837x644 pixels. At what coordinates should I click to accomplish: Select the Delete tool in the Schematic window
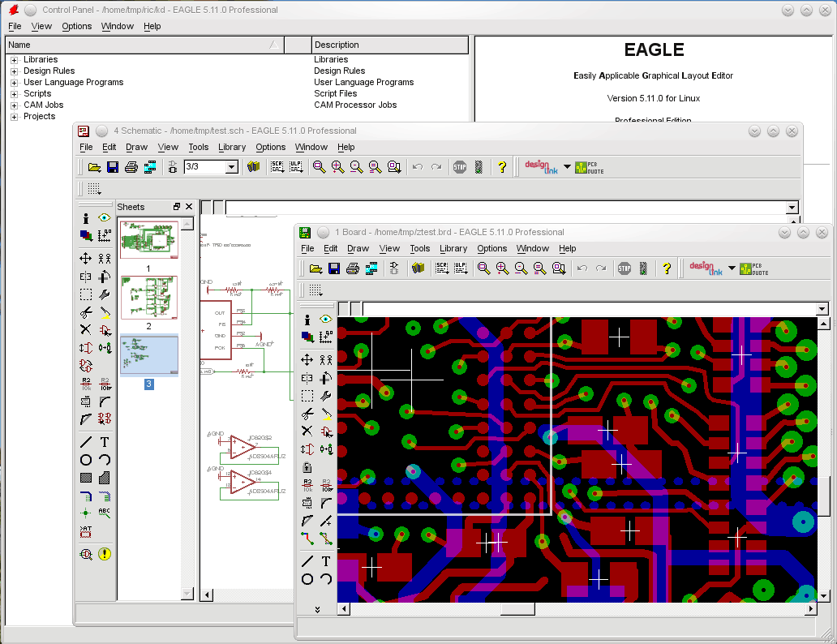[x=85, y=329]
